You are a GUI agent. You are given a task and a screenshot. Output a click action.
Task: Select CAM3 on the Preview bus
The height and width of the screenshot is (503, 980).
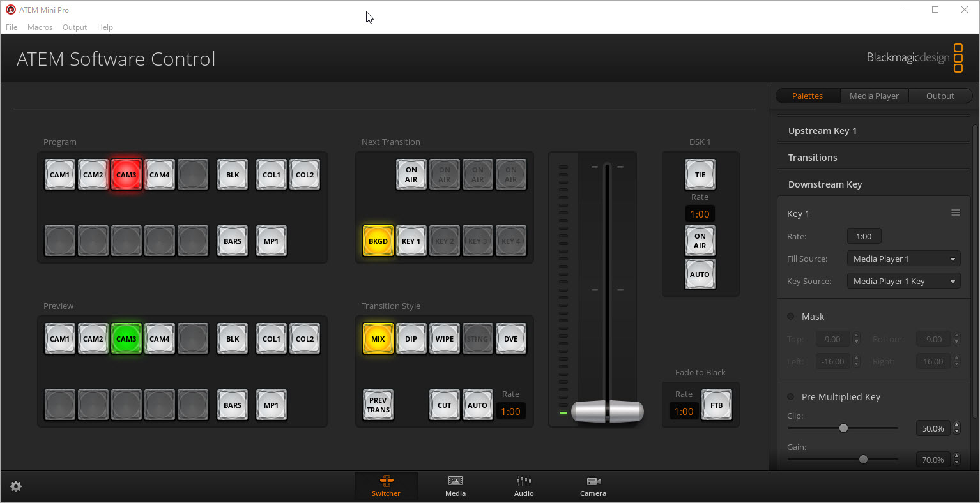tap(126, 339)
